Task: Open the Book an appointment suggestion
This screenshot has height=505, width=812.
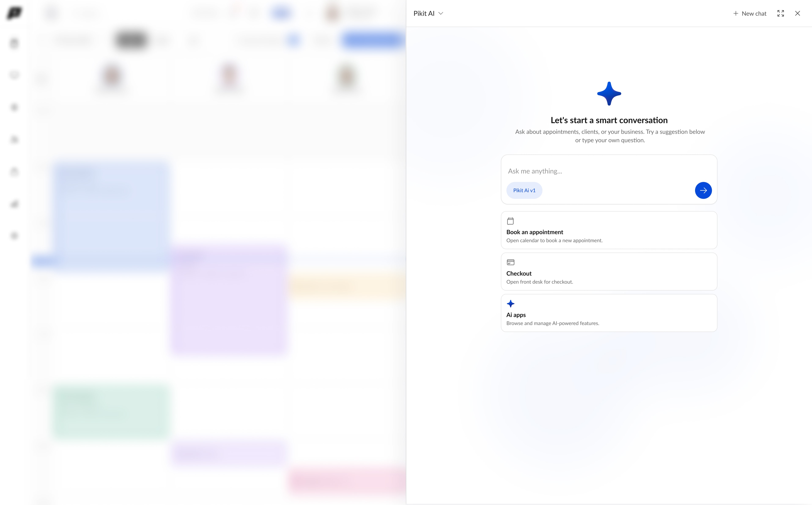Action: click(609, 230)
